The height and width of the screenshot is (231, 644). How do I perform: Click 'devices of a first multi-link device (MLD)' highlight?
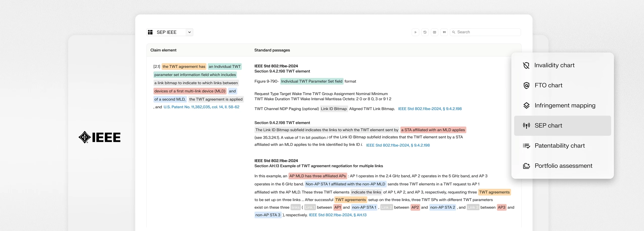coord(190,91)
